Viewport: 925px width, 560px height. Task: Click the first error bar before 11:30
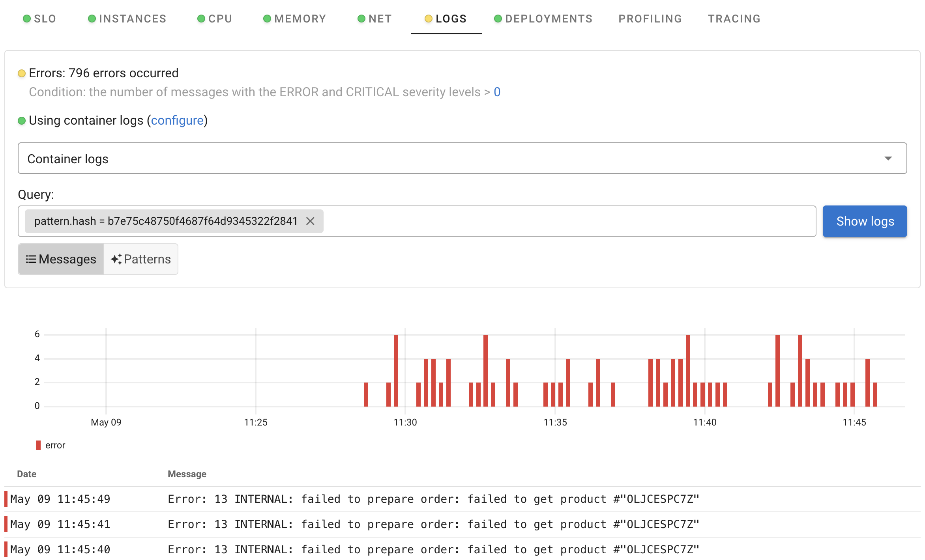[366, 394]
